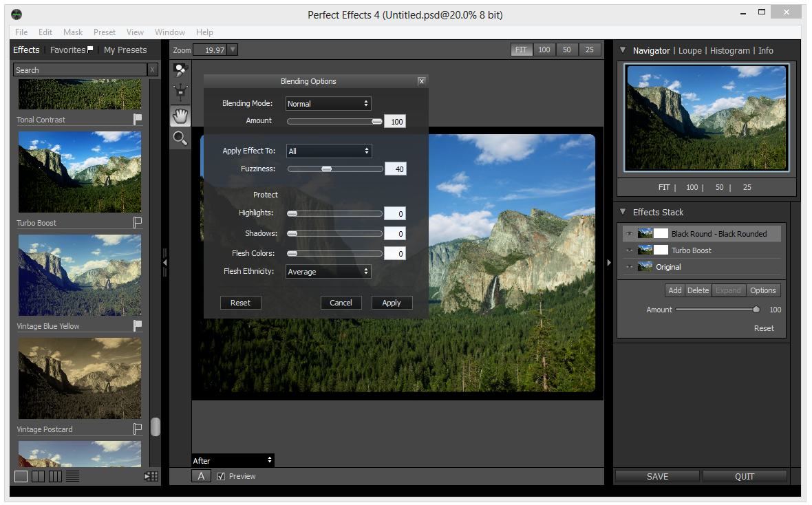
Task: Toggle visibility of Black Round layer
Action: click(x=629, y=234)
